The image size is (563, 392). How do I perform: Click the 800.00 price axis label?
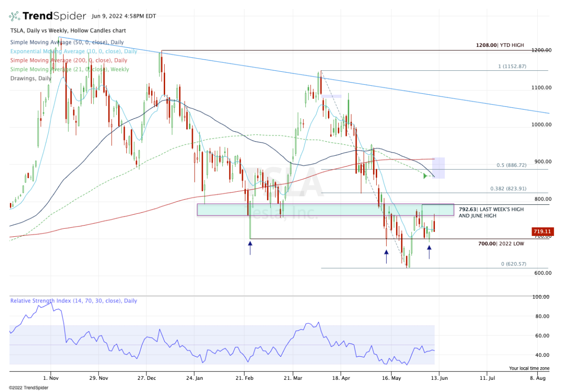point(542,199)
